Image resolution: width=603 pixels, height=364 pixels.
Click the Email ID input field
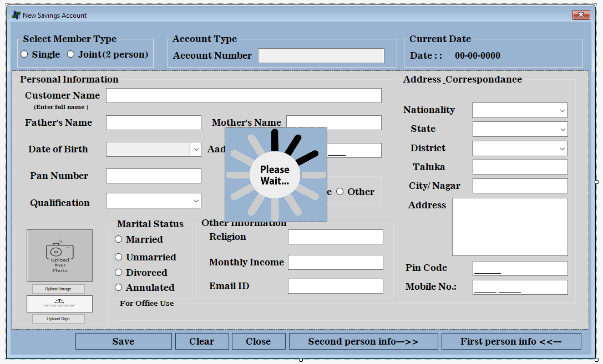point(336,286)
